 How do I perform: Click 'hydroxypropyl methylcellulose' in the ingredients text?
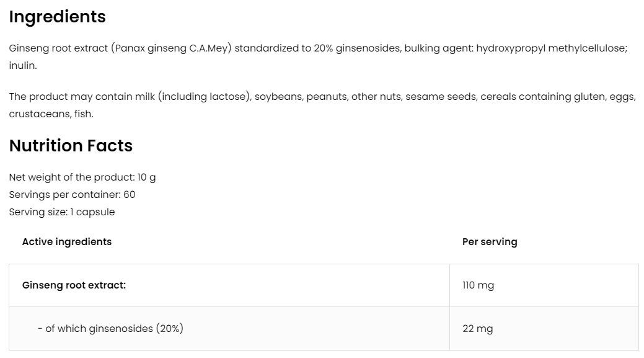coord(552,49)
